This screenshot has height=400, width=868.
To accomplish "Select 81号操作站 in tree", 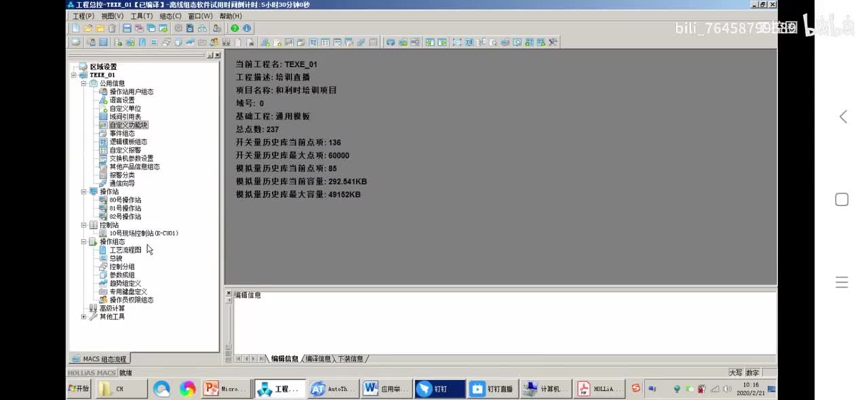I will click(125, 208).
